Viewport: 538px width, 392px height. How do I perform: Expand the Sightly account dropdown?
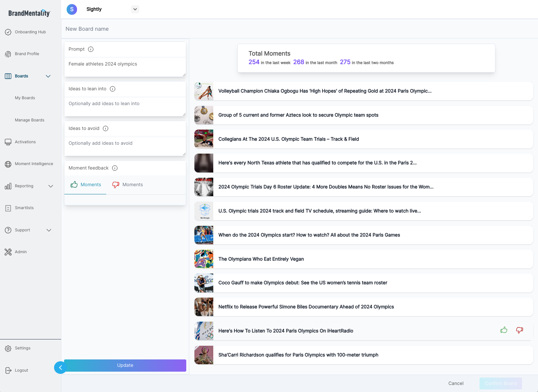tap(135, 9)
